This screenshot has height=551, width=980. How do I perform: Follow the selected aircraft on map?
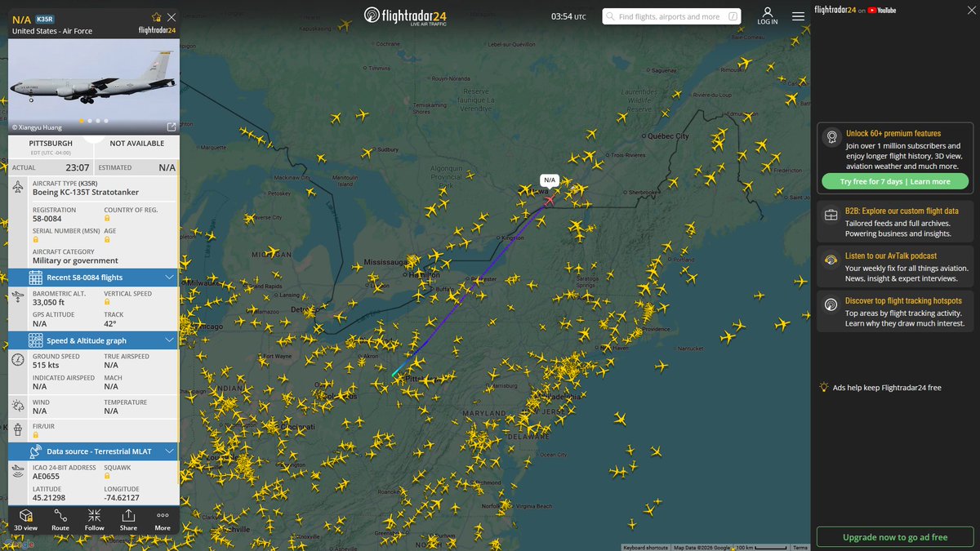coord(95,520)
